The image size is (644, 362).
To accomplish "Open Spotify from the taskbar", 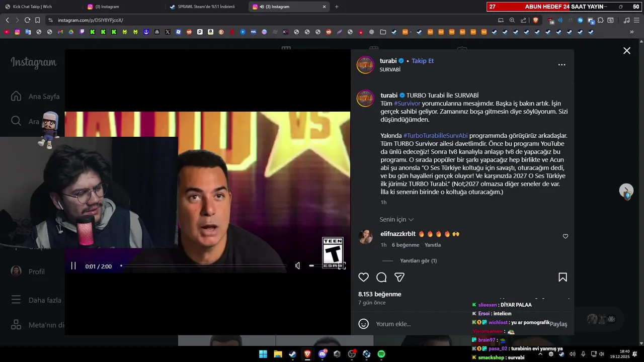I will click(381, 354).
